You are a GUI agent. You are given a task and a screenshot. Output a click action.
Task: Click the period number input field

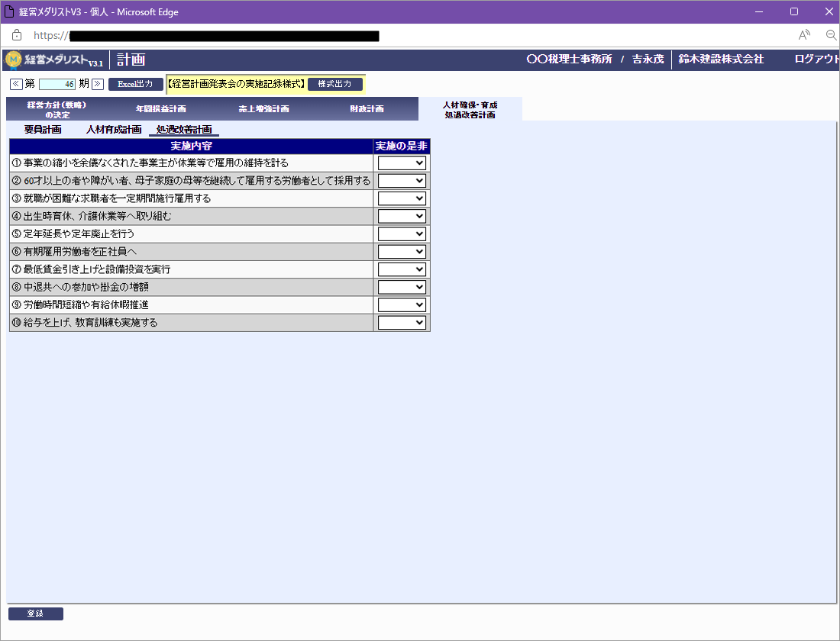tap(57, 84)
